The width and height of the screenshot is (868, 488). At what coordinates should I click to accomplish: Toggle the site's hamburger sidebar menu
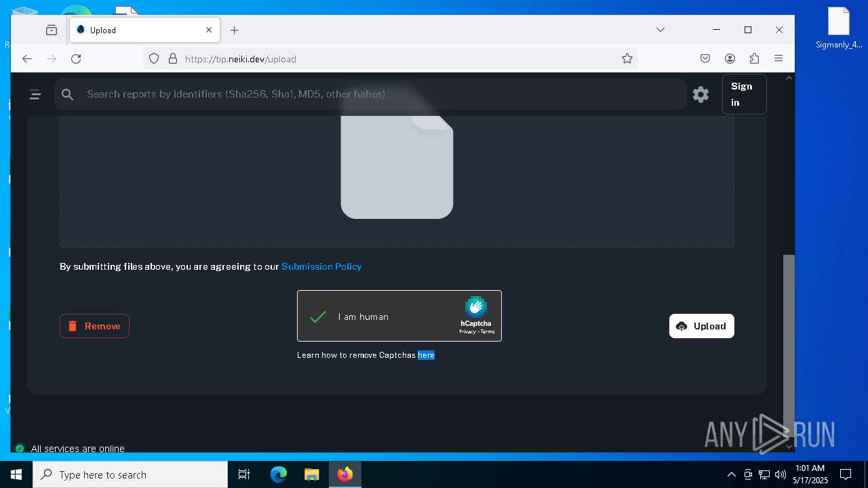click(35, 94)
